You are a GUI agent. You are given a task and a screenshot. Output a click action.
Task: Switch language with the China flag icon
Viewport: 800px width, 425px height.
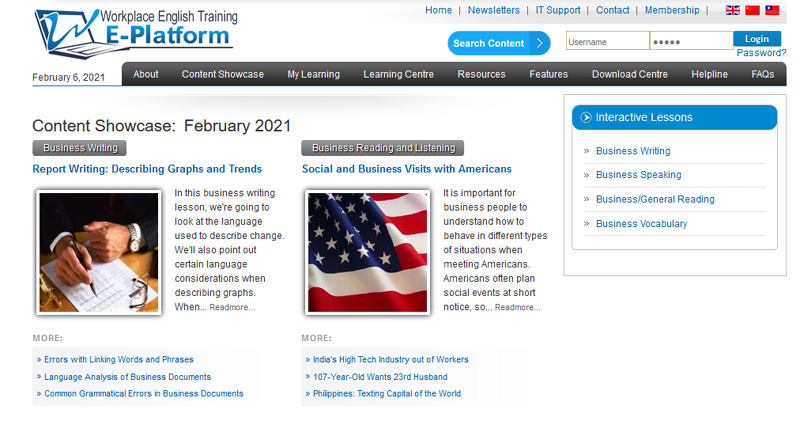click(752, 10)
